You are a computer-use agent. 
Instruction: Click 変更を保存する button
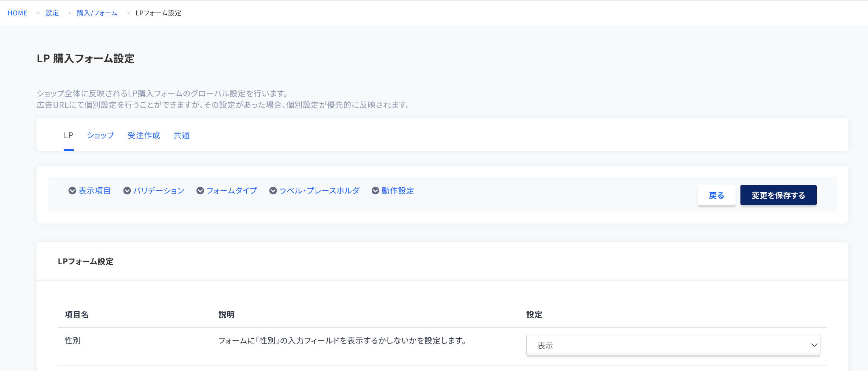click(x=778, y=195)
